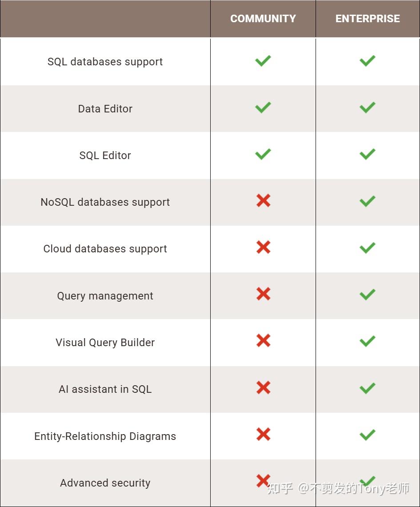This screenshot has height=507, width=420.
Task: Click the Advanced security feature label
Action: point(105,483)
